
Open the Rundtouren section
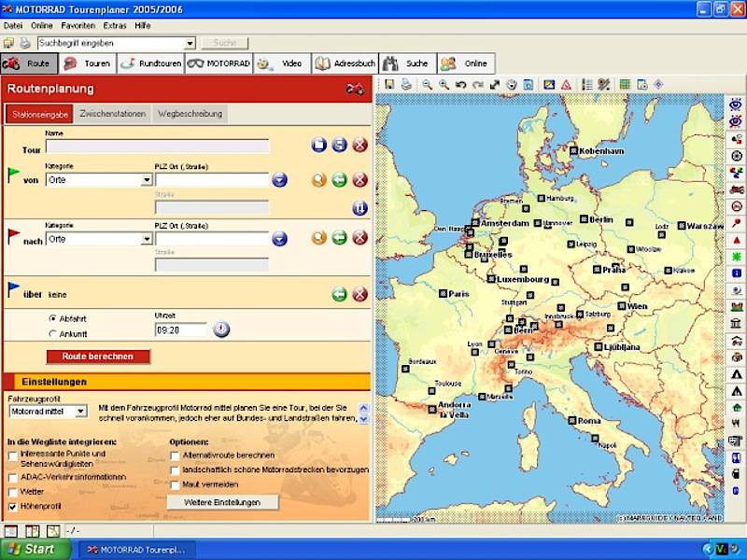[x=150, y=63]
